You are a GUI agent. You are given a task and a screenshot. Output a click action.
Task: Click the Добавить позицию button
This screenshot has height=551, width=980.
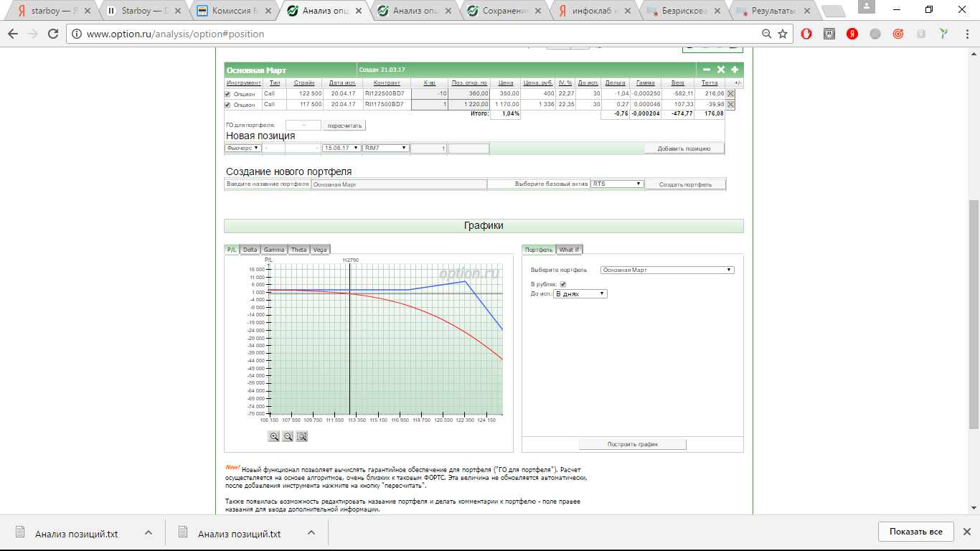click(x=684, y=149)
